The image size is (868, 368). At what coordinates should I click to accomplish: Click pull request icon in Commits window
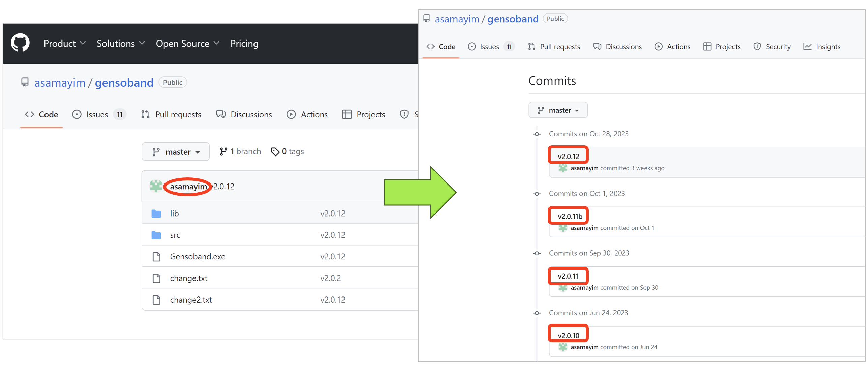(x=532, y=47)
